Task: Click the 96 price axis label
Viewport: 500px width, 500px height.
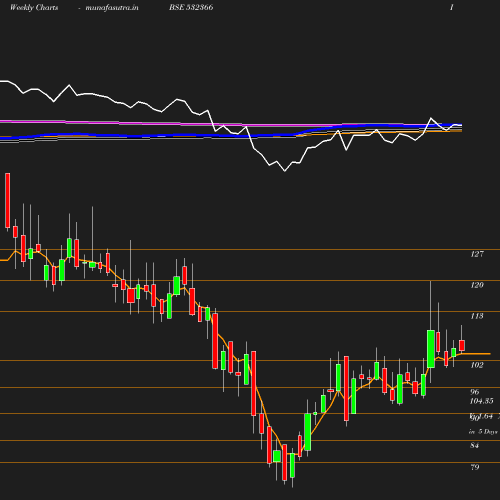Action: pos(475,392)
